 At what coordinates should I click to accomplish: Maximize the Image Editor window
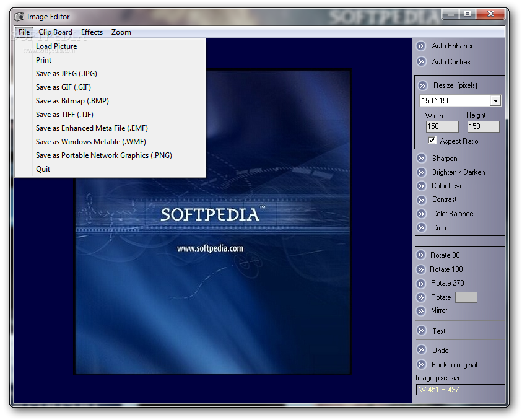(x=468, y=14)
